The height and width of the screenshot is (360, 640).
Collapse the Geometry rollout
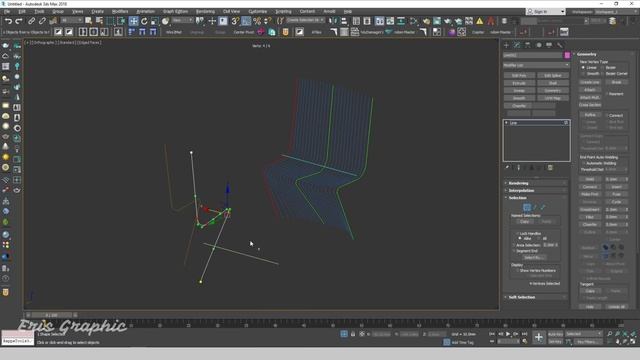(x=604, y=54)
